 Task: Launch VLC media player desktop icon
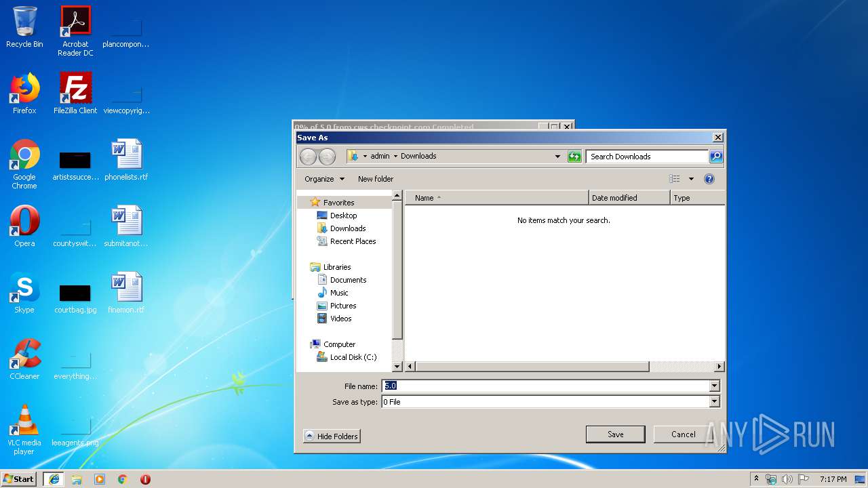[24, 430]
